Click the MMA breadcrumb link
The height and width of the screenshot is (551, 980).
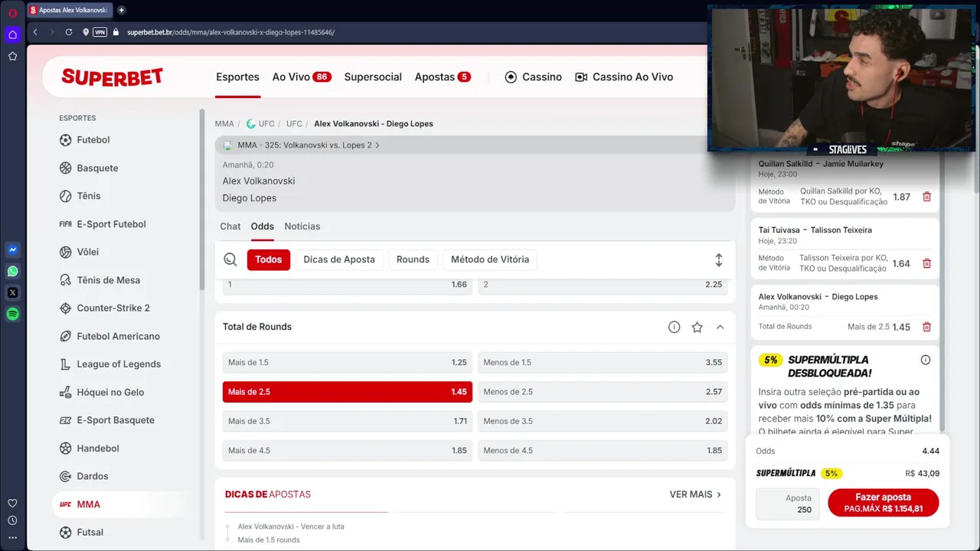pos(224,124)
